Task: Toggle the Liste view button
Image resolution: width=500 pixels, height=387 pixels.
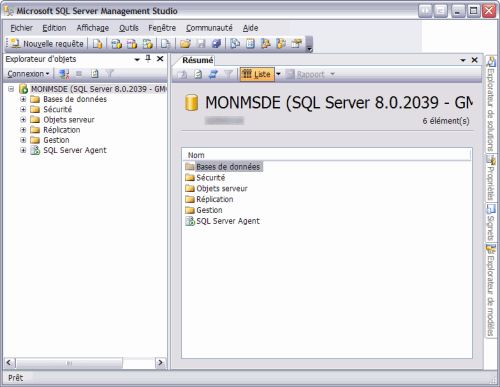Action: [257, 74]
